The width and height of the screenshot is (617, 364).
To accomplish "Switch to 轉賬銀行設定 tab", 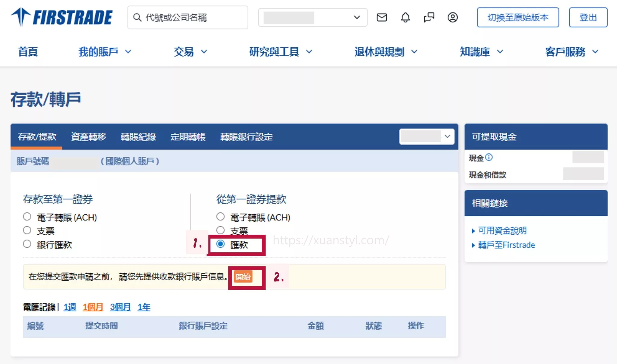I will pyautogui.click(x=246, y=137).
